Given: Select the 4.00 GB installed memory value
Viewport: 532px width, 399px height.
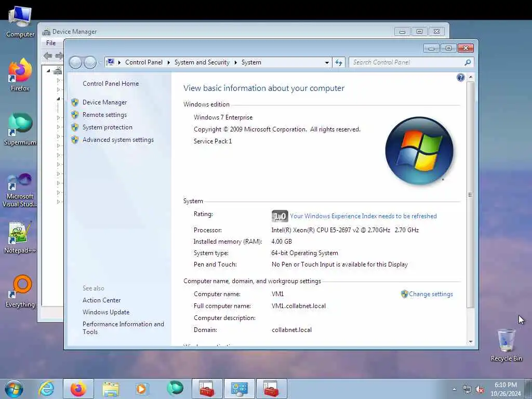Looking at the screenshot, I should point(281,242).
